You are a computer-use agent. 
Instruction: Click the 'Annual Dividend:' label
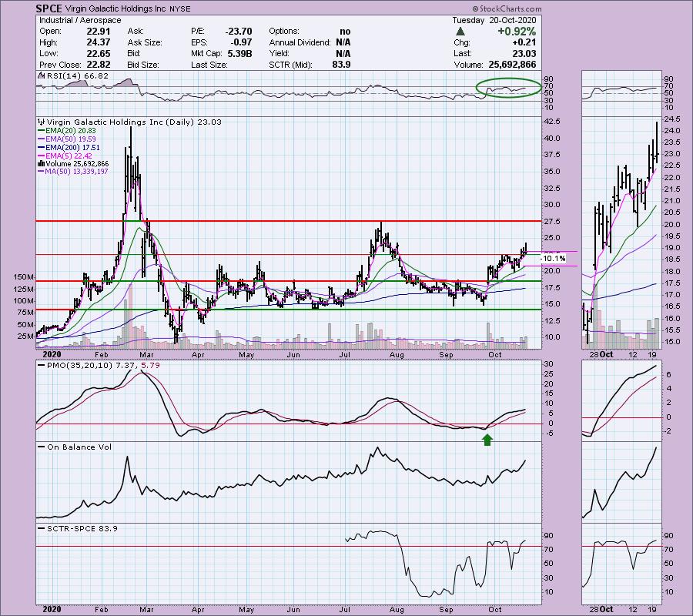point(300,42)
